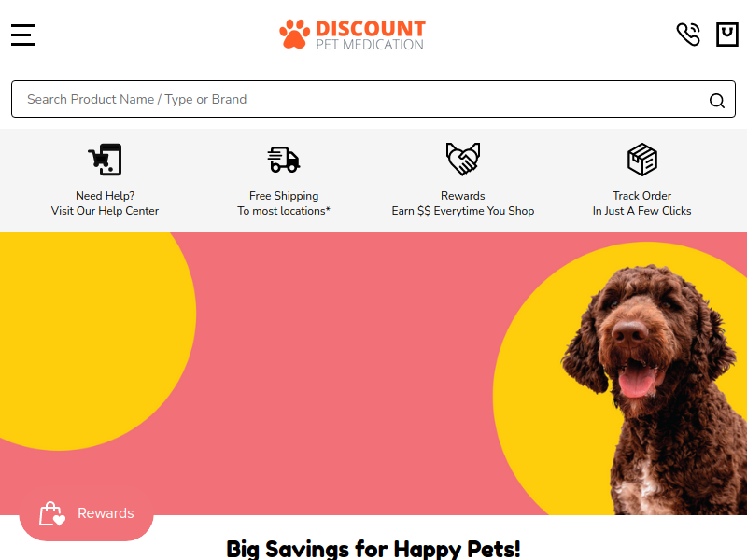Click the Help Center cart icon
747x560 pixels.
[105, 160]
